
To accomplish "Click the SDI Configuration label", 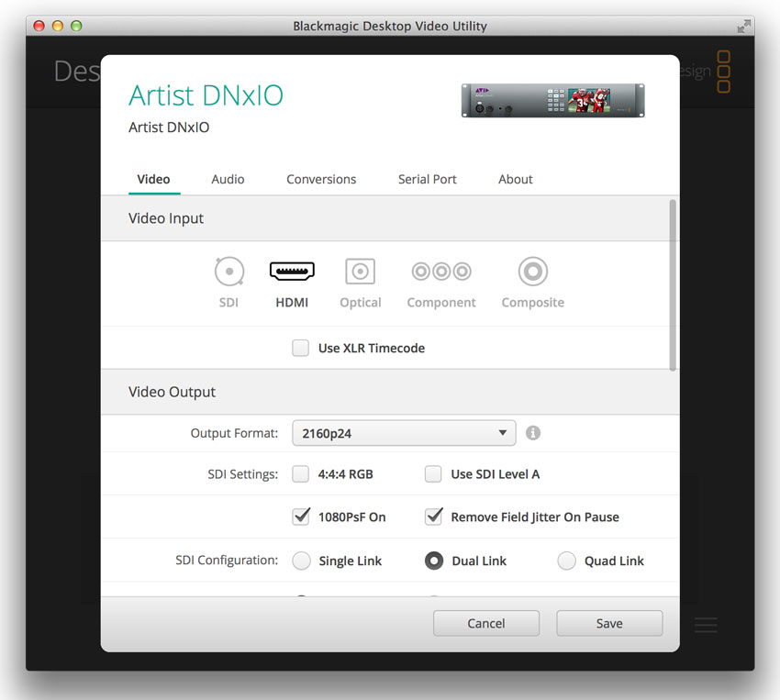I will (227, 561).
